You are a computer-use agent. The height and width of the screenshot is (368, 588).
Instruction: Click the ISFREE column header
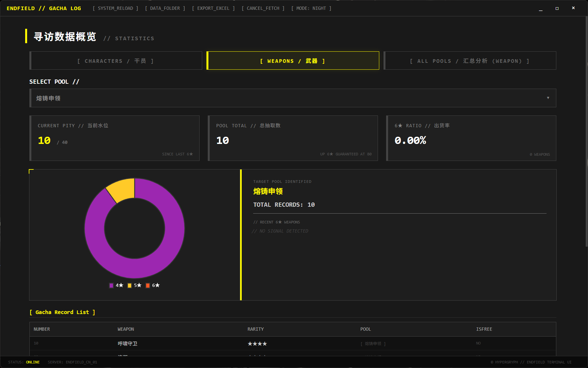point(484,329)
